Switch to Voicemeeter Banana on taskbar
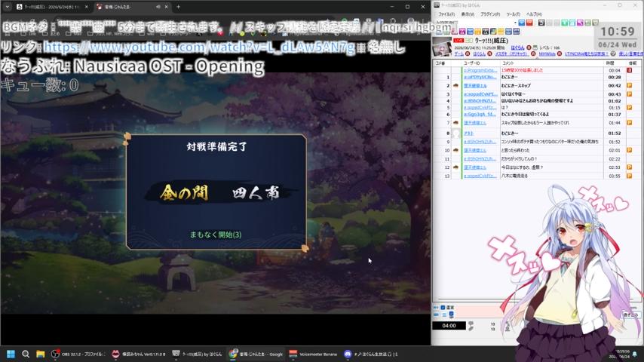 click(x=314, y=354)
